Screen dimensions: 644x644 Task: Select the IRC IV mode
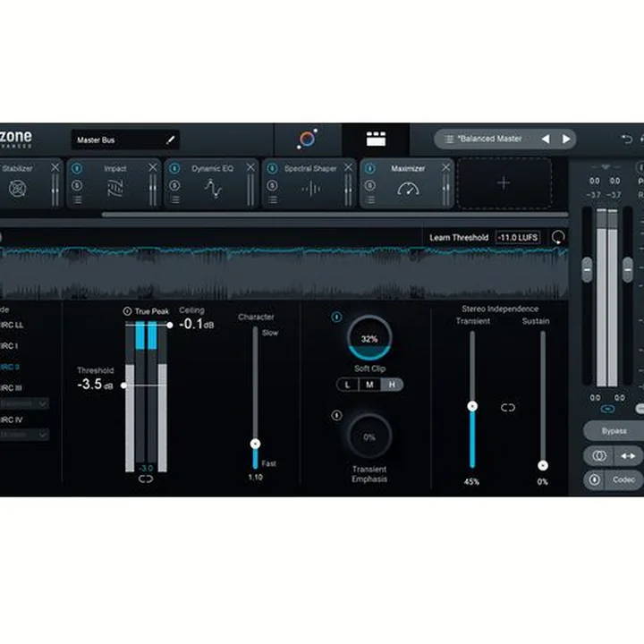(x=11, y=419)
